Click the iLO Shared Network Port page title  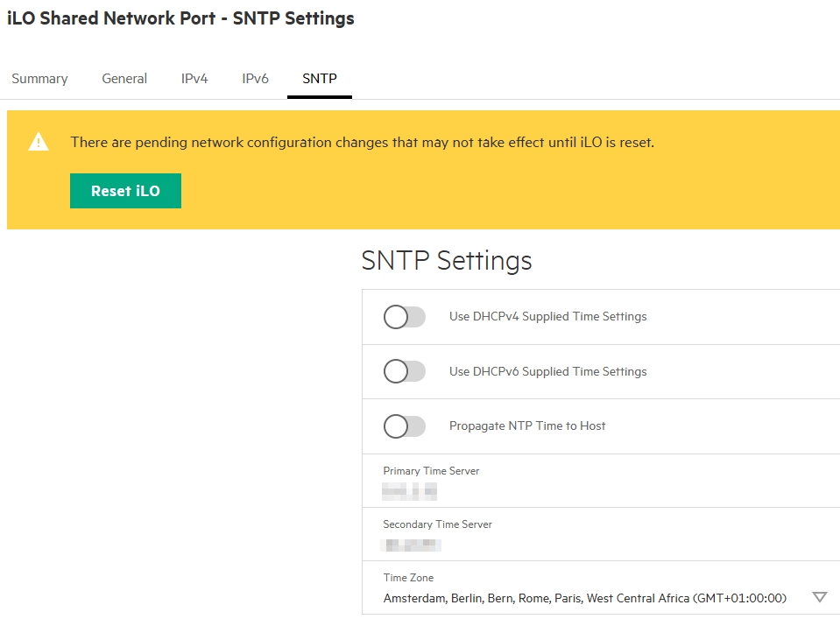click(x=180, y=18)
